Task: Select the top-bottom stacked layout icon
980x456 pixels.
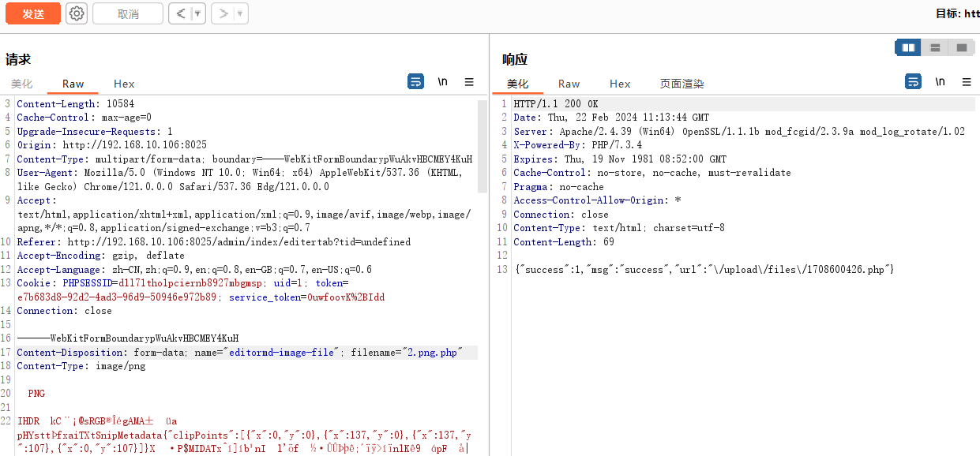Action: [935, 47]
